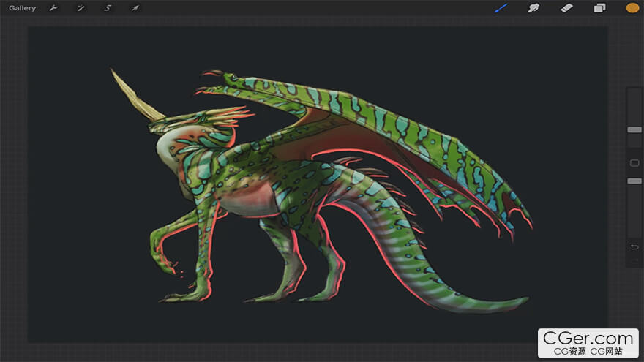Undo the last action with sidebar arrow

[634, 246]
